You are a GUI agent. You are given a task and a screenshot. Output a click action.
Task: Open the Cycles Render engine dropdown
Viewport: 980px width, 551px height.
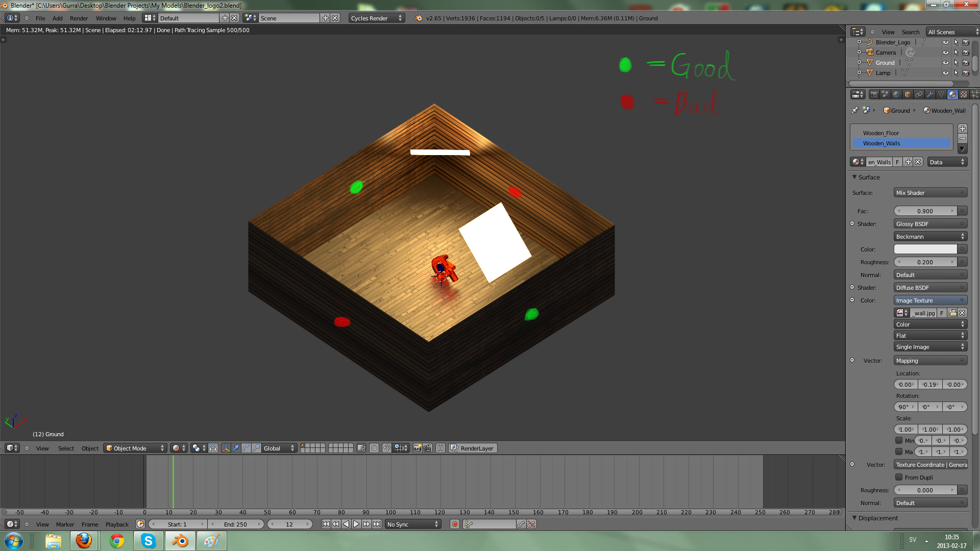pyautogui.click(x=377, y=18)
